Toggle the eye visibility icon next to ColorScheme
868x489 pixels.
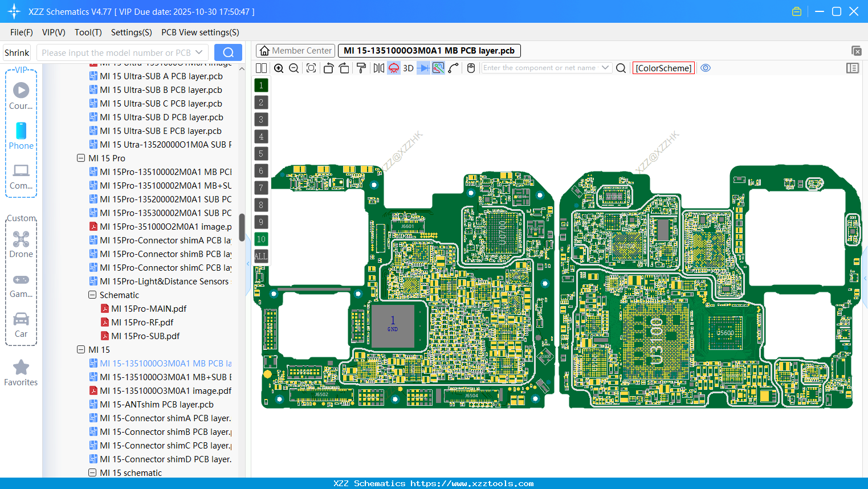click(706, 68)
